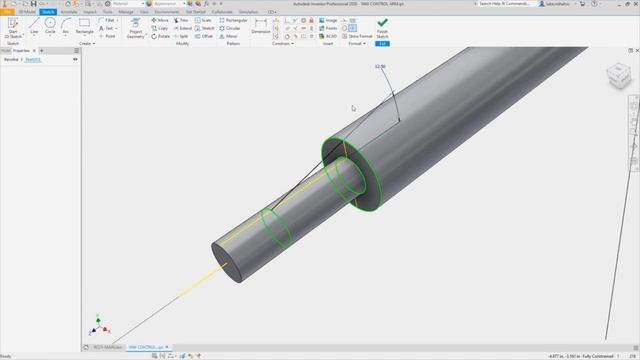Screen dimensions: 640x360
Task: Insert Image into sketch
Action: click(328, 20)
